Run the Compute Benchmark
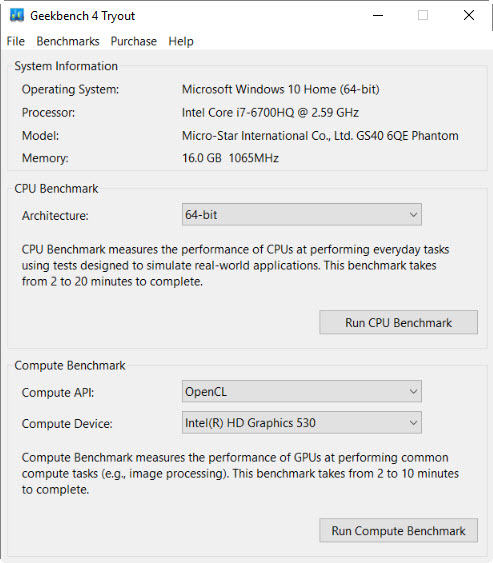This screenshot has height=563, width=493. click(x=399, y=530)
